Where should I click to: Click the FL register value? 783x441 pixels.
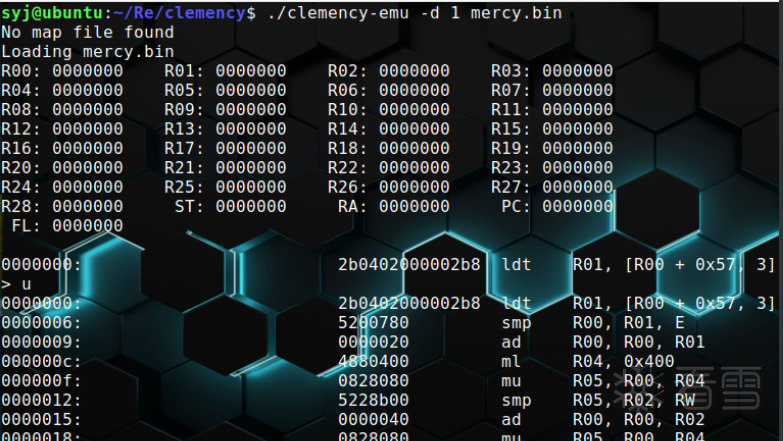(x=87, y=226)
